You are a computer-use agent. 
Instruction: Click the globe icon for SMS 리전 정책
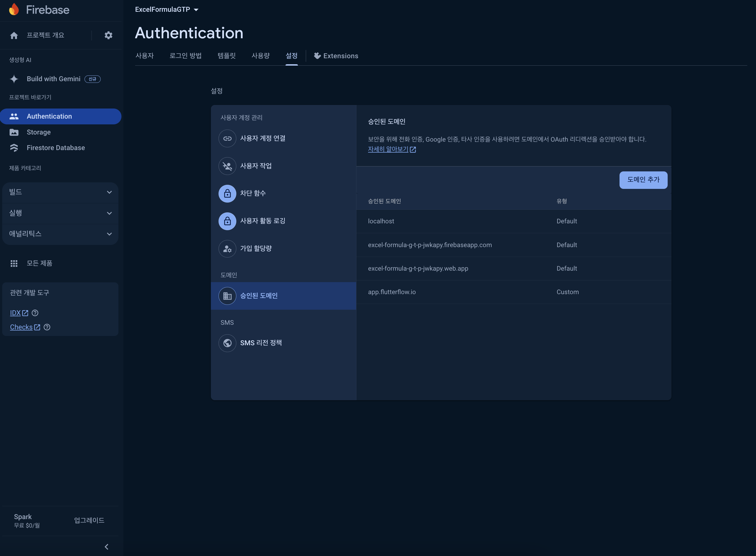pos(227,343)
